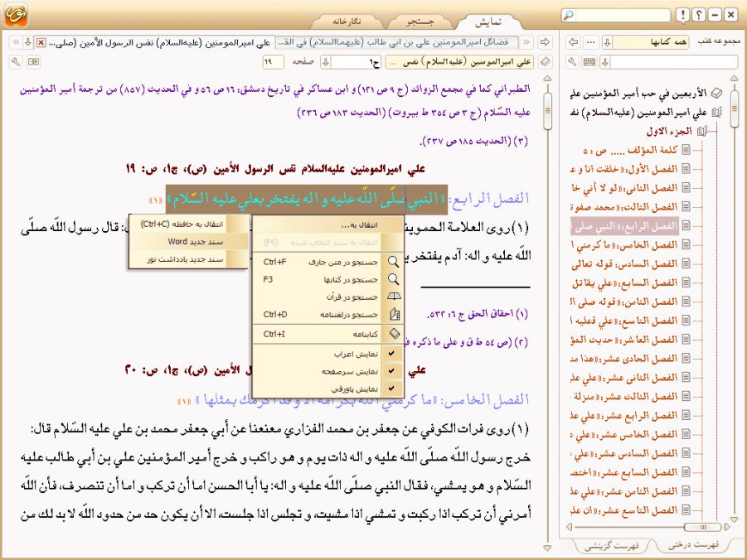Image resolution: width=747 pixels, height=560 pixels.
Task: Click the keyboard icon in the library panel
Action: [589, 62]
